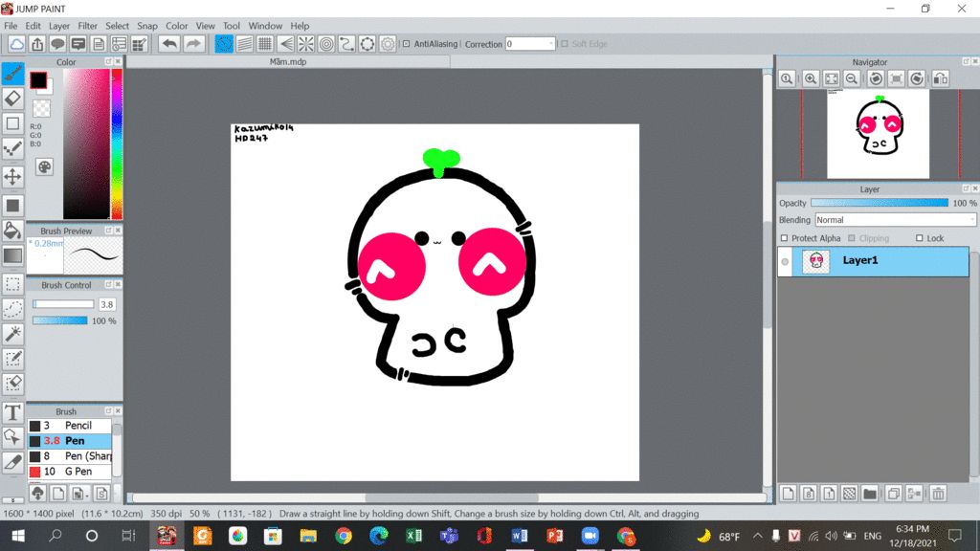This screenshot has height=551, width=980.
Task: Adjust the brush size slider
Action: click(63, 304)
